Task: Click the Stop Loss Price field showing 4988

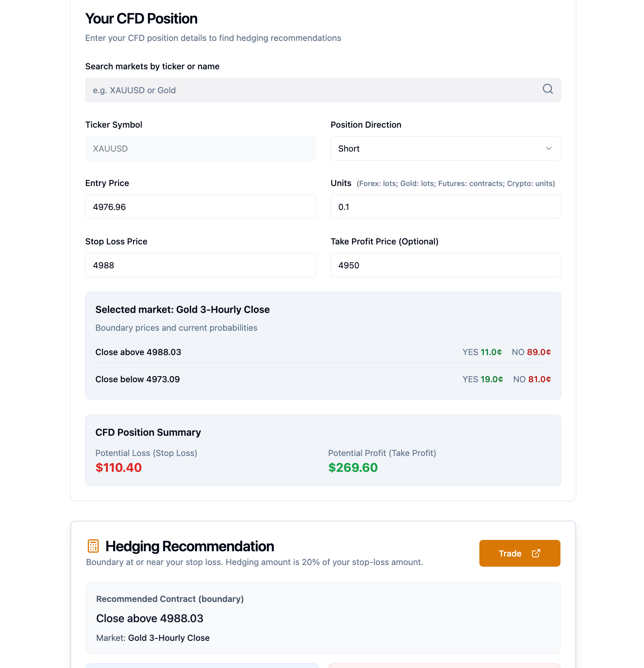Action: coord(200,265)
